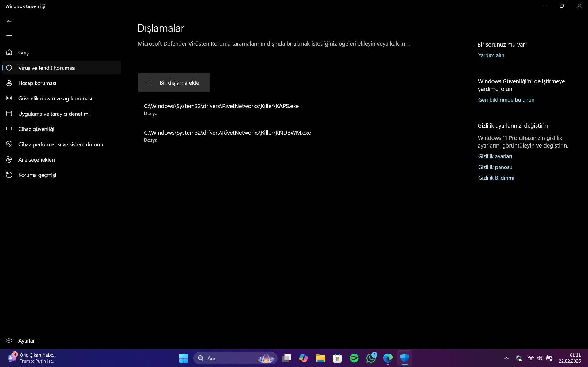This screenshot has height=367, width=588.
Task: Click the tray icon left of Wi-Fi
Action: coord(519,358)
